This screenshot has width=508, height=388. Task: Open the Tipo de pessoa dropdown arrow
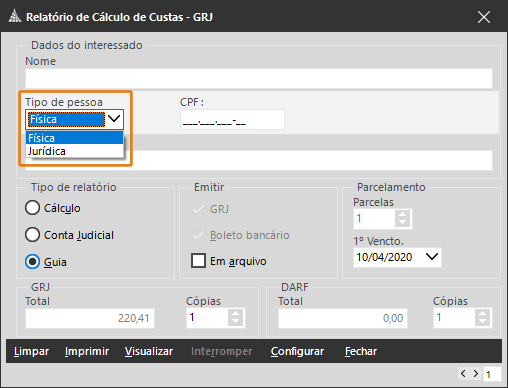pos(114,119)
